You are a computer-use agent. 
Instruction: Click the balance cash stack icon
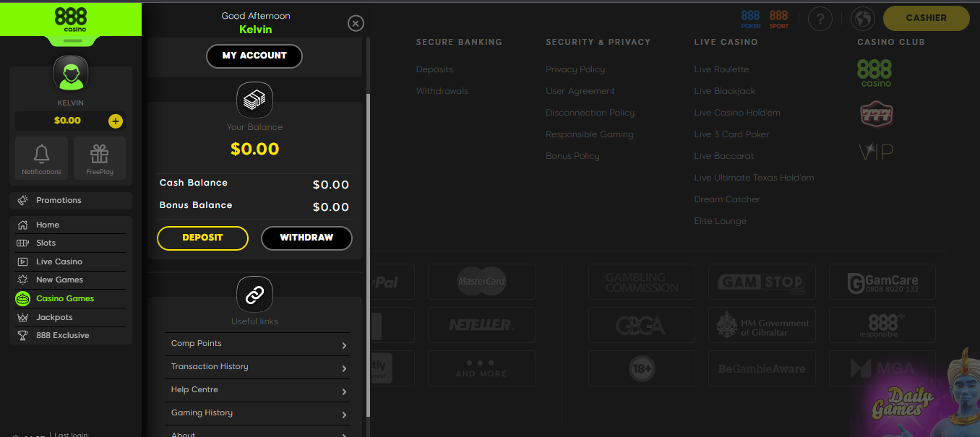[x=254, y=100]
